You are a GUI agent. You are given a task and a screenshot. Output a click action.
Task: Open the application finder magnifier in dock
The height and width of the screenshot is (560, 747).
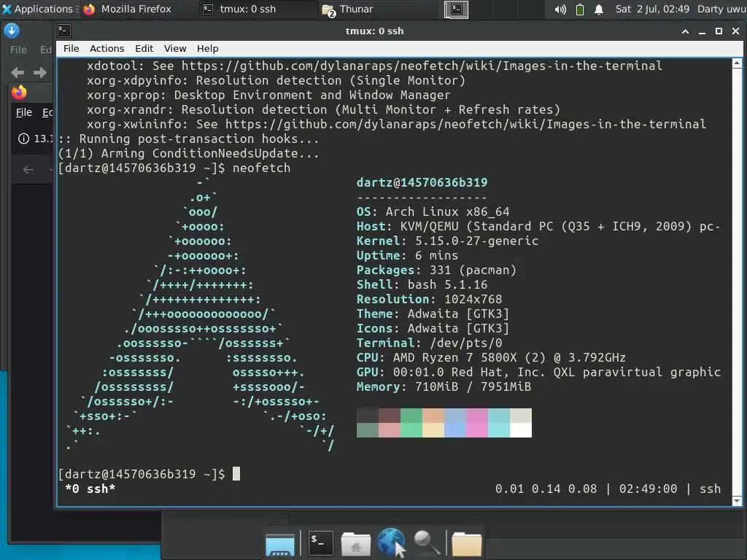click(426, 542)
